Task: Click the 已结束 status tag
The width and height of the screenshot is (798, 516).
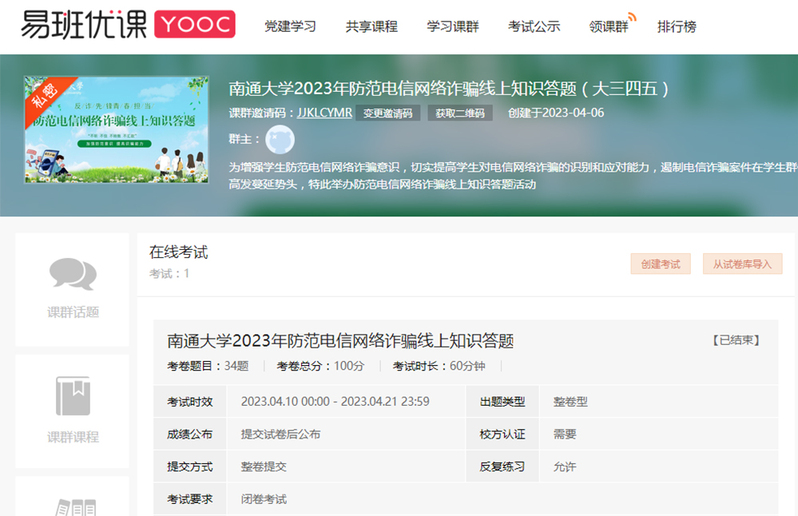Action: [x=737, y=340]
